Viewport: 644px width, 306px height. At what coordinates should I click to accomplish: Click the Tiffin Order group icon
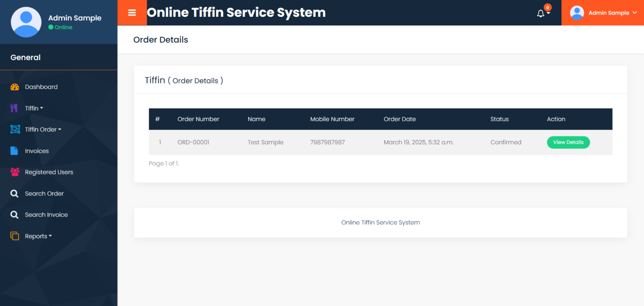15,130
